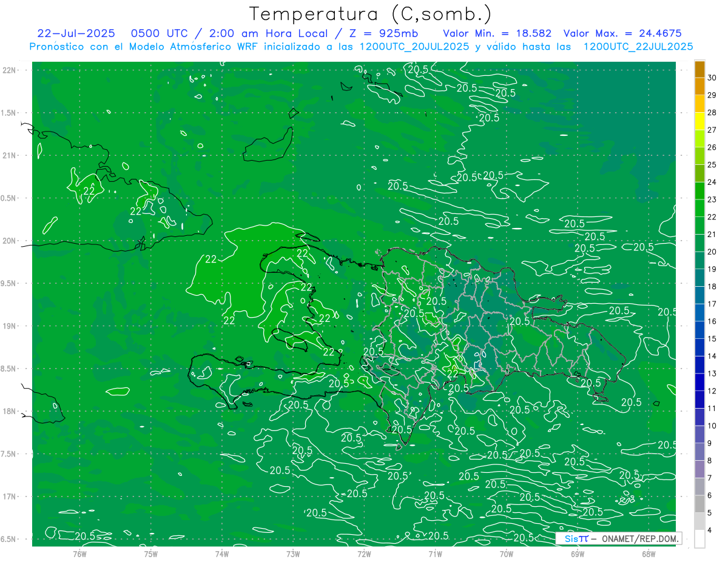
Task: Click the 2:00 am Hora Local text
Action: click(x=268, y=33)
